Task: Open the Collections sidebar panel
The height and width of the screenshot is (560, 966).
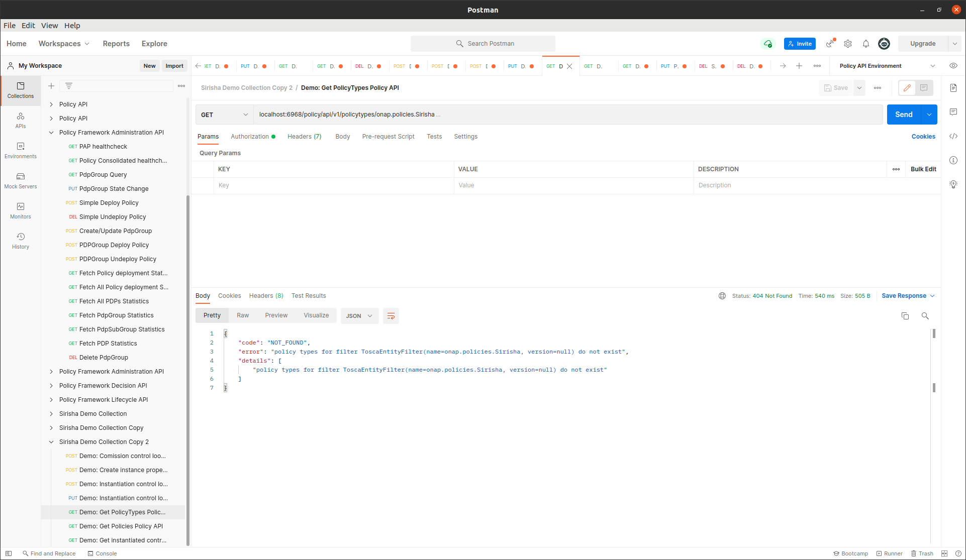Action: [x=21, y=90]
